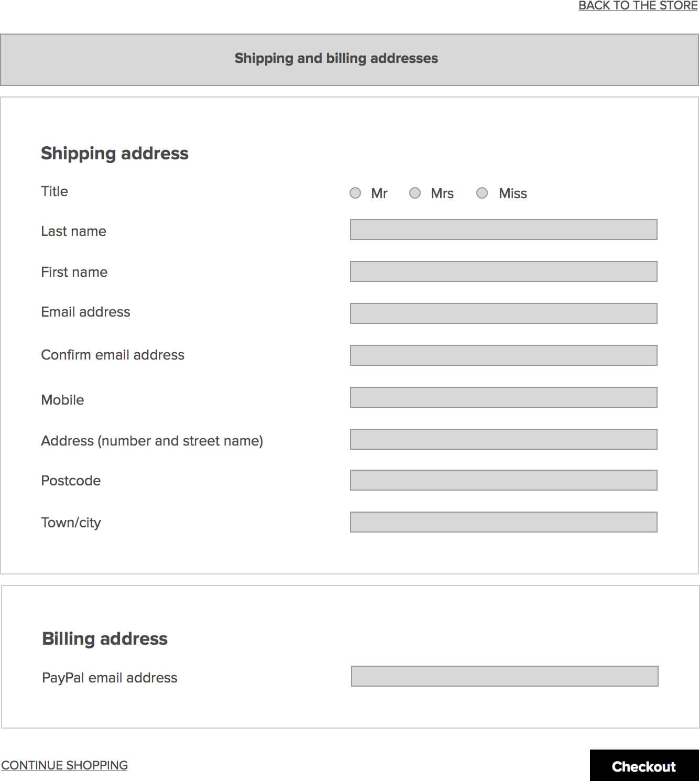The image size is (700, 781).
Task: Focus the First name text box
Action: coord(504,272)
